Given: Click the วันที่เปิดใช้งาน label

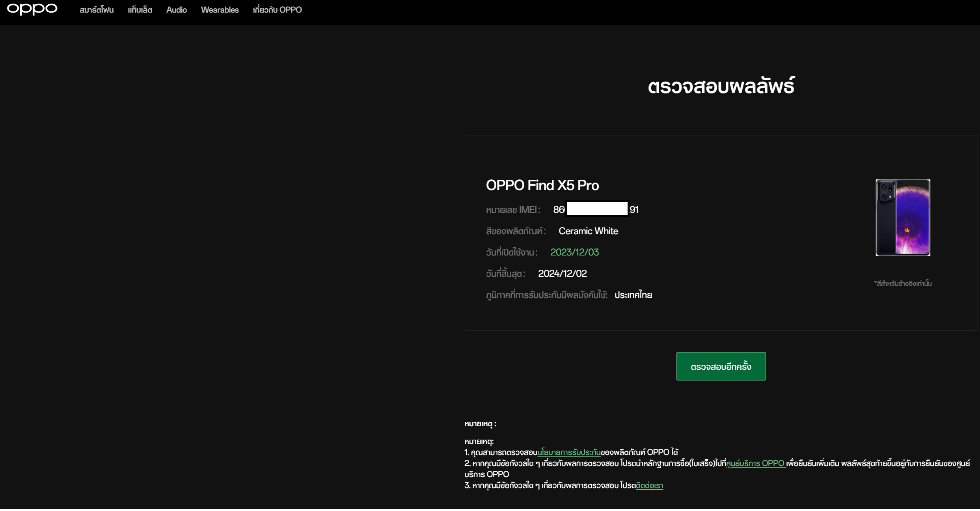Looking at the screenshot, I should [x=512, y=252].
